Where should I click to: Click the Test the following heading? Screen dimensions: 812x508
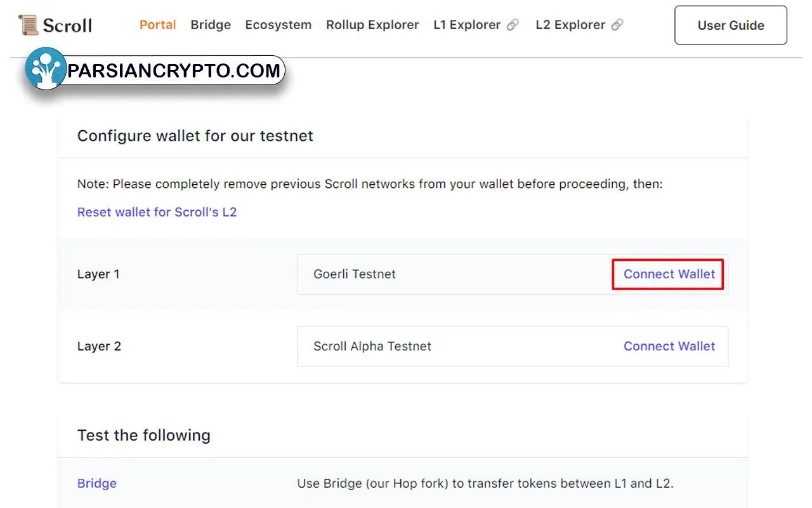[144, 435]
